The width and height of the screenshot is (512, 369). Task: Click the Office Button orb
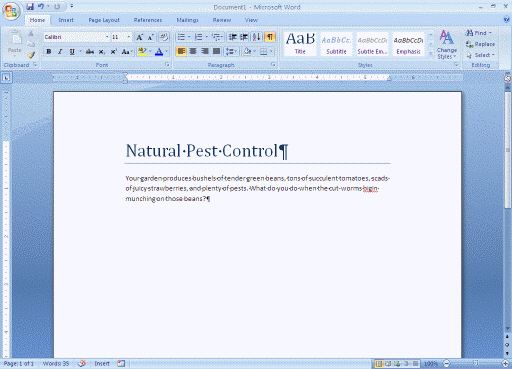click(11, 12)
